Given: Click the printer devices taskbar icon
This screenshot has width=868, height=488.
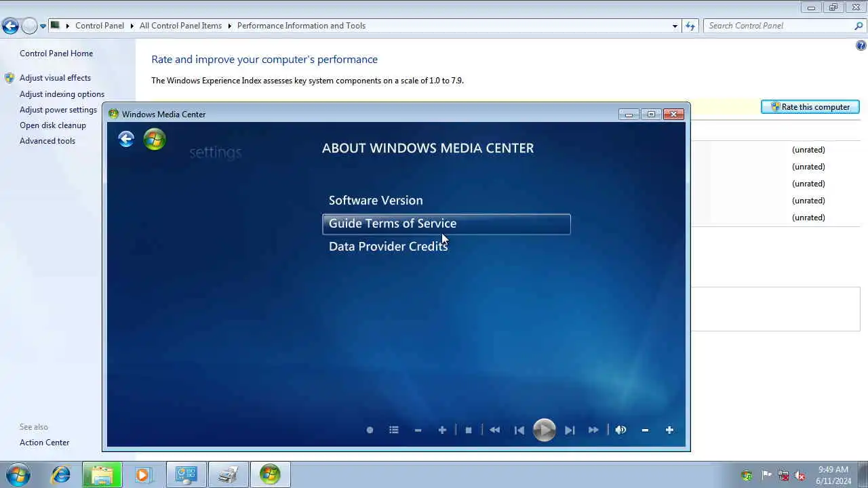Looking at the screenshot, I should tap(228, 474).
